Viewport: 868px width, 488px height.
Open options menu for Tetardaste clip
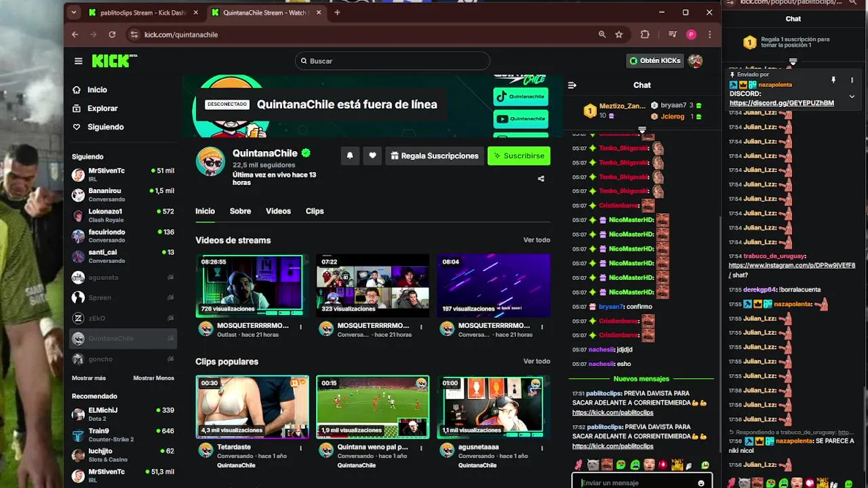(300, 448)
